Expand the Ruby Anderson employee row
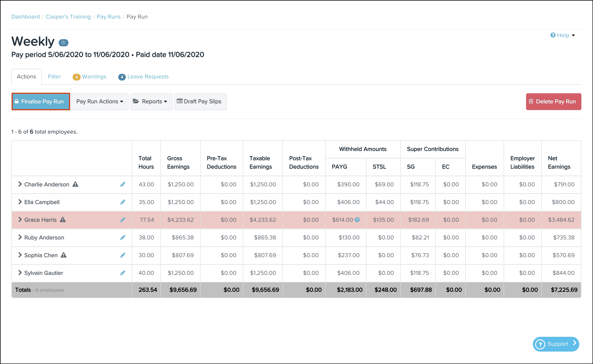The image size is (593, 364). point(20,237)
